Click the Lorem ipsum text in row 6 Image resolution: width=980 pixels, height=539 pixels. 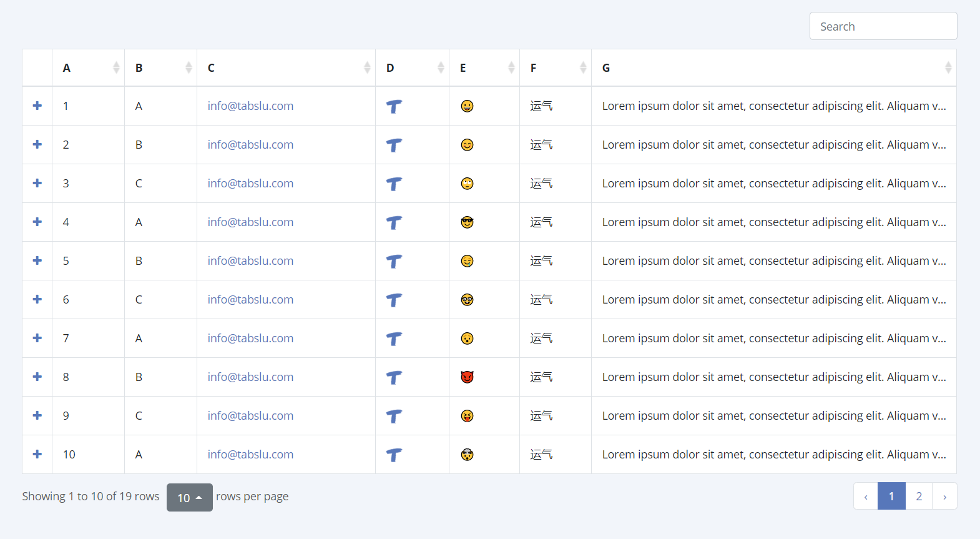tap(774, 299)
